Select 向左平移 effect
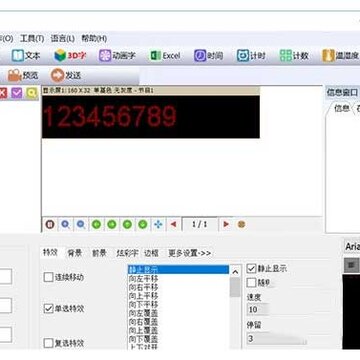 [x=179, y=278]
